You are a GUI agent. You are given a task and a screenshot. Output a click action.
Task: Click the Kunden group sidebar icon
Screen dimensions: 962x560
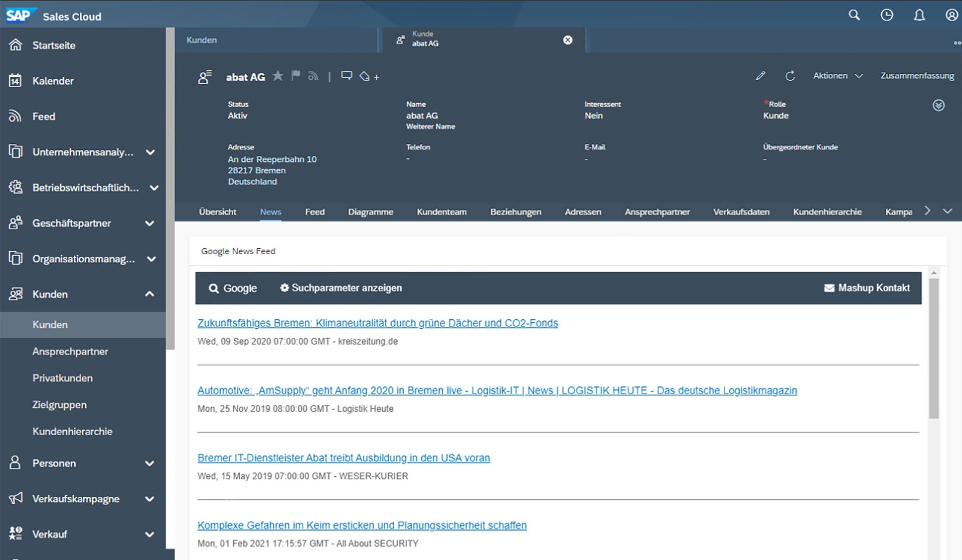pyautogui.click(x=16, y=294)
